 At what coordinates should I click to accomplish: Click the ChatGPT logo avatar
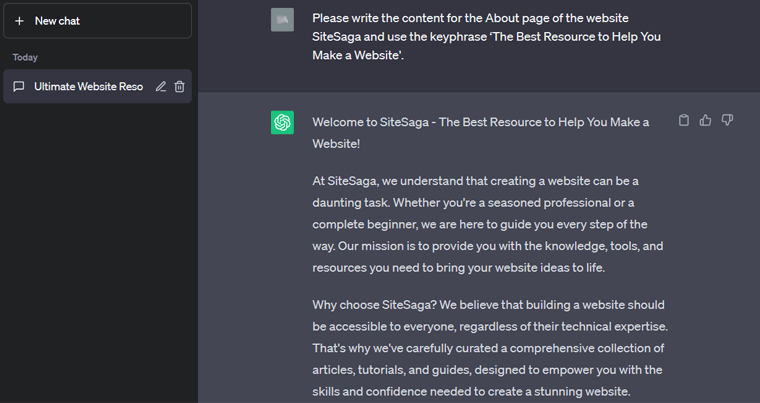(x=282, y=123)
